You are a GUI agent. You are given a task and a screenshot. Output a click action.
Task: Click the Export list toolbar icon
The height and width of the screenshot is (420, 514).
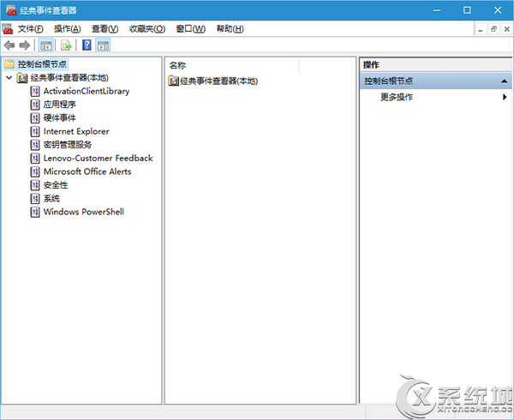point(66,45)
